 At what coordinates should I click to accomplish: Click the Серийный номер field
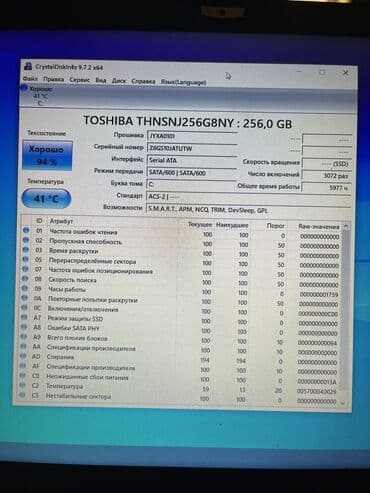coord(192,148)
